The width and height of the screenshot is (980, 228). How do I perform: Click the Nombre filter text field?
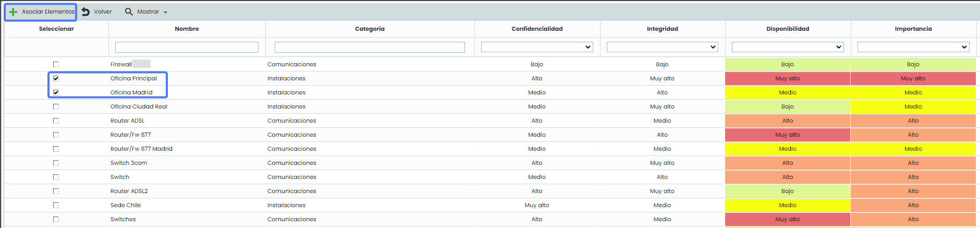tap(187, 47)
